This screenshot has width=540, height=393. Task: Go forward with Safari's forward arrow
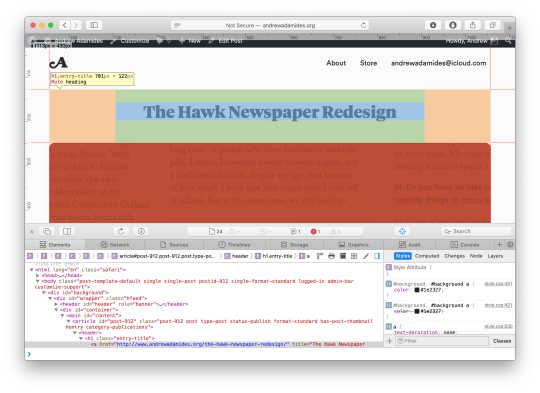76,25
